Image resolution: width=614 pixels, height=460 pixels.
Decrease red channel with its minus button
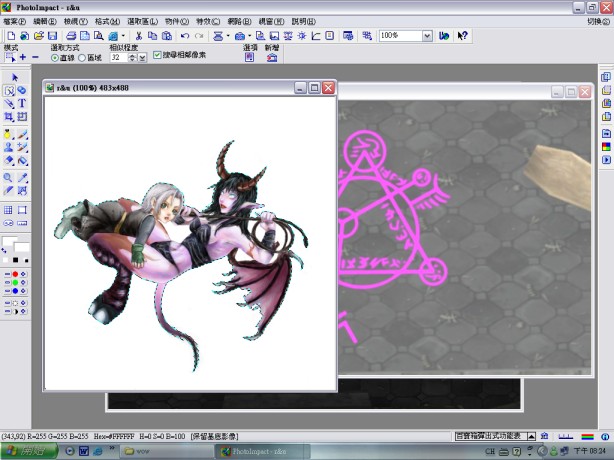click(7, 274)
